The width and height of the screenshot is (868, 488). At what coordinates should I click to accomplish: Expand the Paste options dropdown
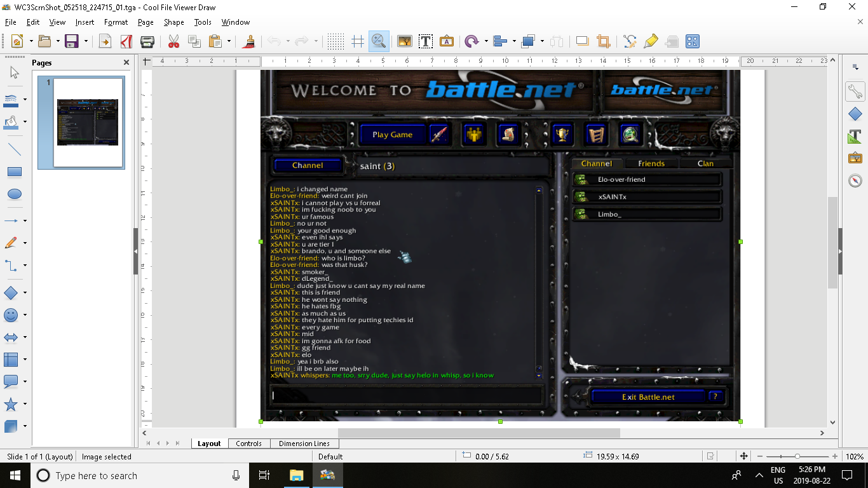click(x=229, y=41)
